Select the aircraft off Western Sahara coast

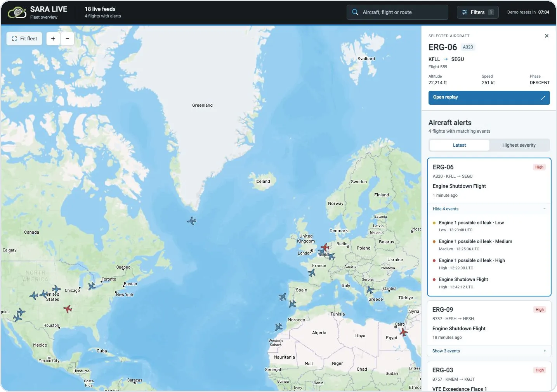click(279, 327)
